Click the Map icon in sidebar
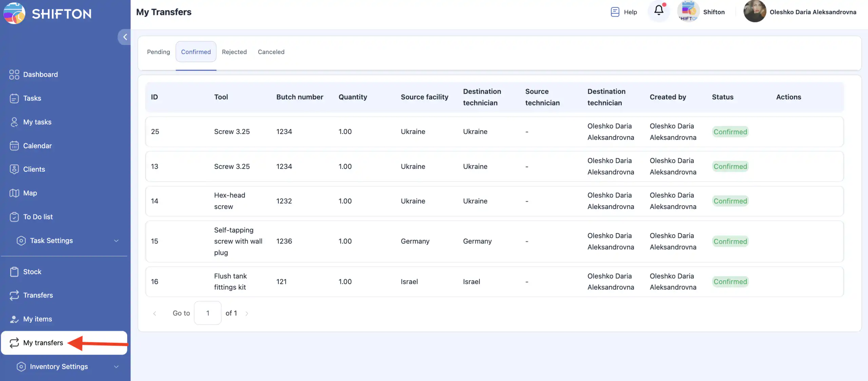Image resolution: width=868 pixels, height=381 pixels. [x=14, y=193]
